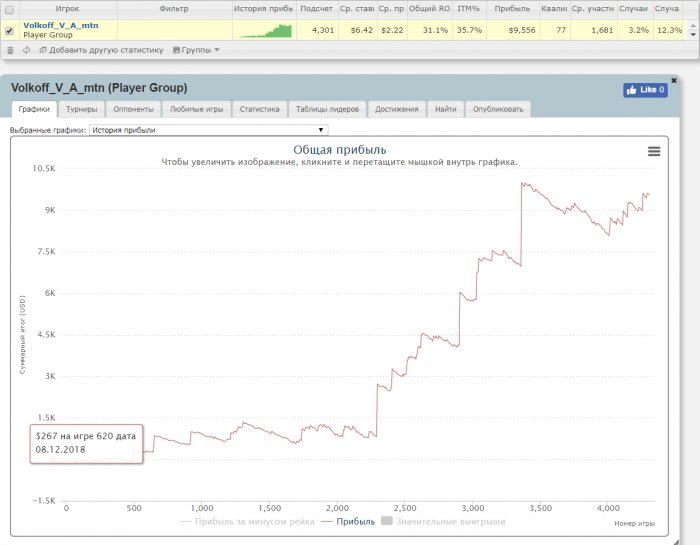The image size is (700, 545).
Task: Sort by the 'Фильтр' column header
Action: click(174, 8)
